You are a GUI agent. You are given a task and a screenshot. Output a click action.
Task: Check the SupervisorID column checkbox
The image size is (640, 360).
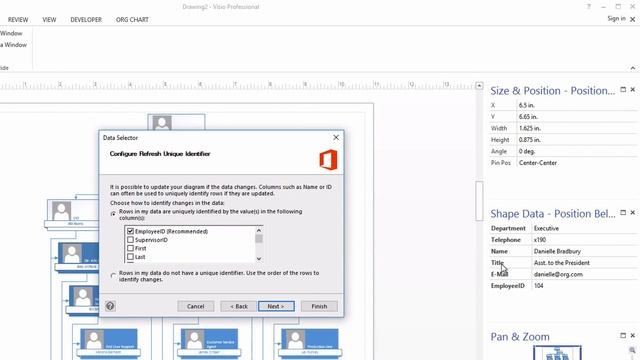pos(130,240)
